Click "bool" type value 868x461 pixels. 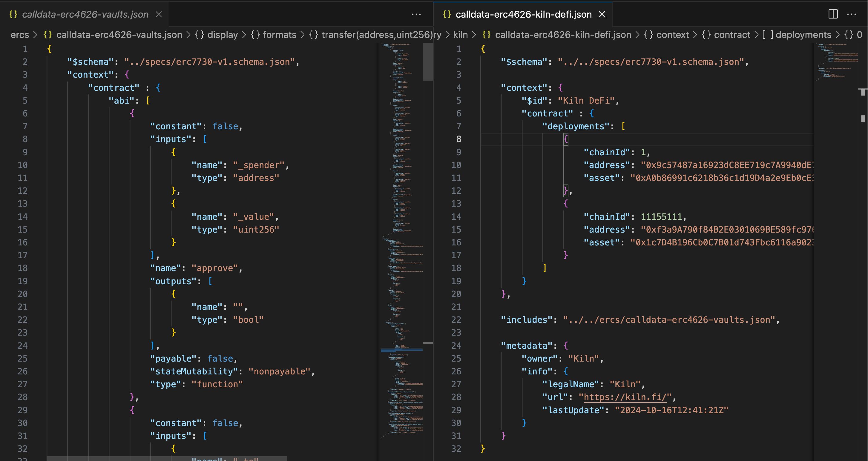(248, 319)
